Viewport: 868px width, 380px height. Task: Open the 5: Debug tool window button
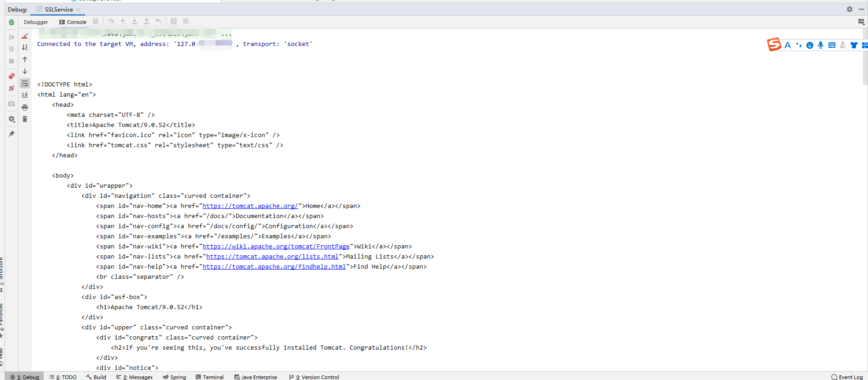click(x=25, y=377)
